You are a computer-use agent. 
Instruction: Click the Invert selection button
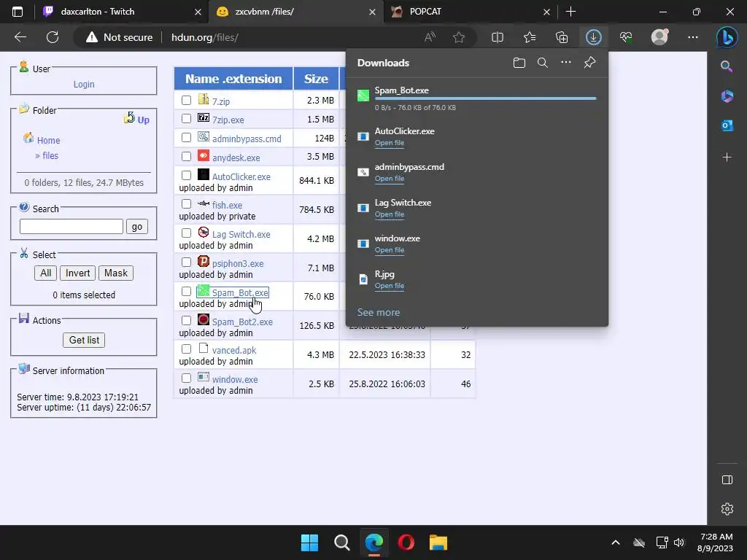point(77,273)
